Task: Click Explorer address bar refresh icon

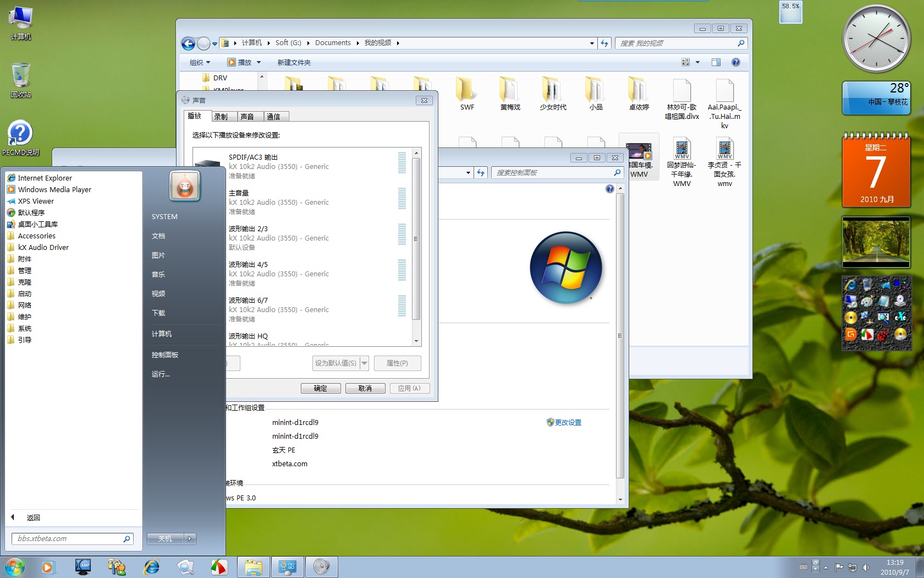Action: pyautogui.click(x=604, y=43)
